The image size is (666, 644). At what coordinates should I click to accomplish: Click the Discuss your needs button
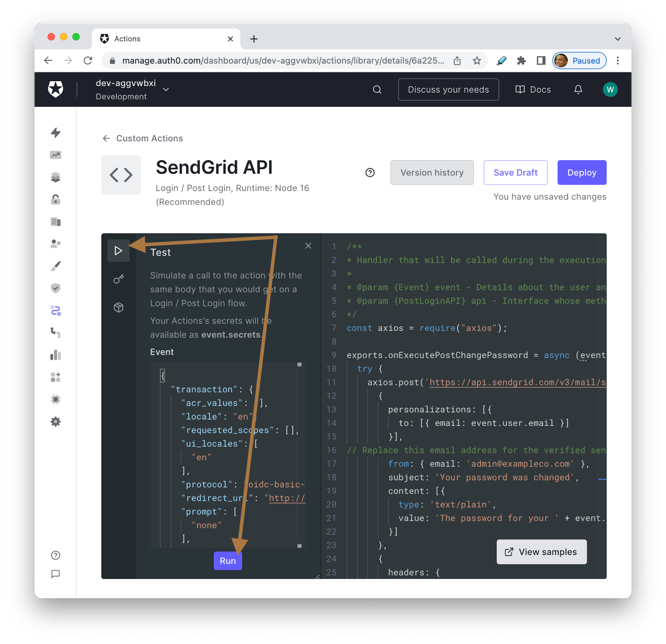coord(448,89)
